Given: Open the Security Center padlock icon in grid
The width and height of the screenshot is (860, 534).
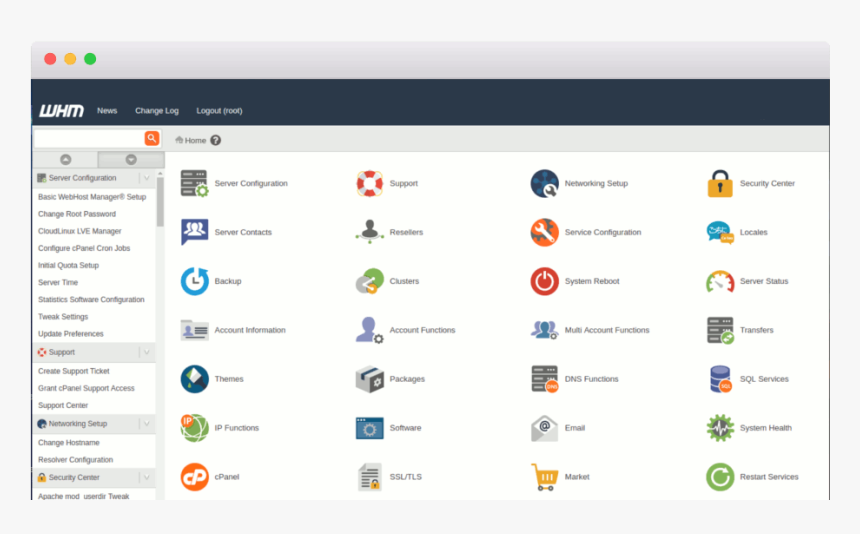Looking at the screenshot, I should click(x=720, y=184).
